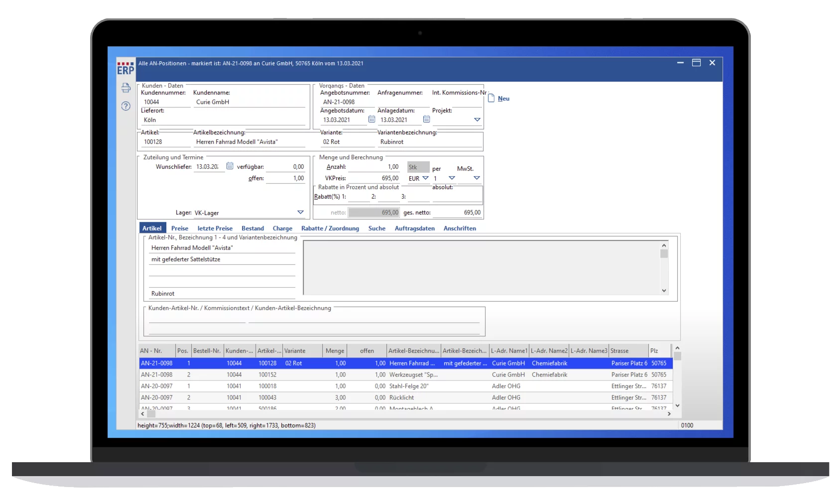The image size is (840, 504).
Task: Open the Charge tab
Action: [x=282, y=228]
